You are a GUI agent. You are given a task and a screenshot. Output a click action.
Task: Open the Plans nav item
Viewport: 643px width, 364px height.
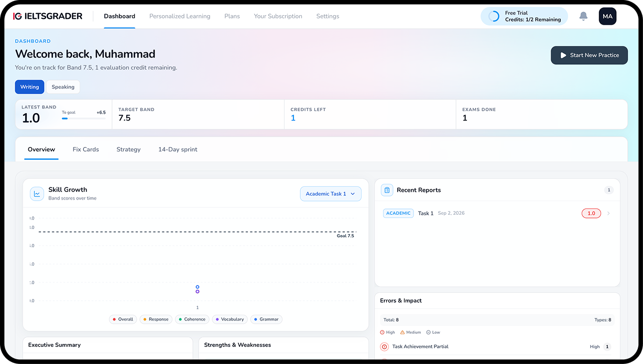[232, 16]
